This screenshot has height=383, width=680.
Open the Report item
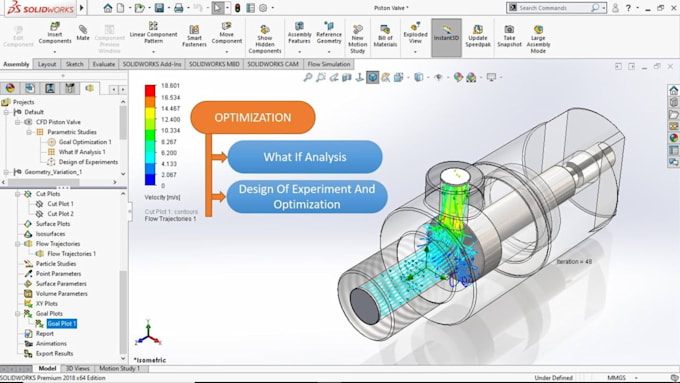tap(45, 334)
